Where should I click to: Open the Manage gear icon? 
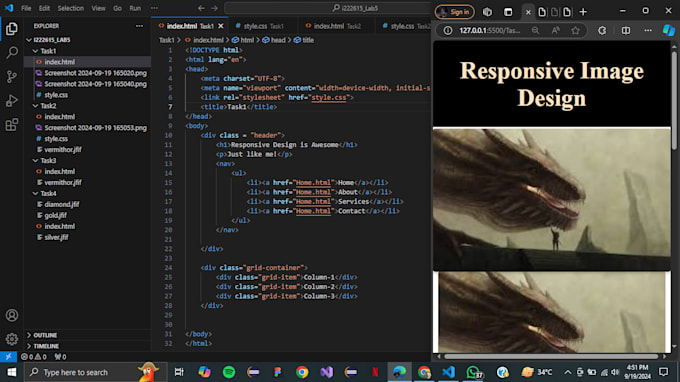tap(12, 339)
